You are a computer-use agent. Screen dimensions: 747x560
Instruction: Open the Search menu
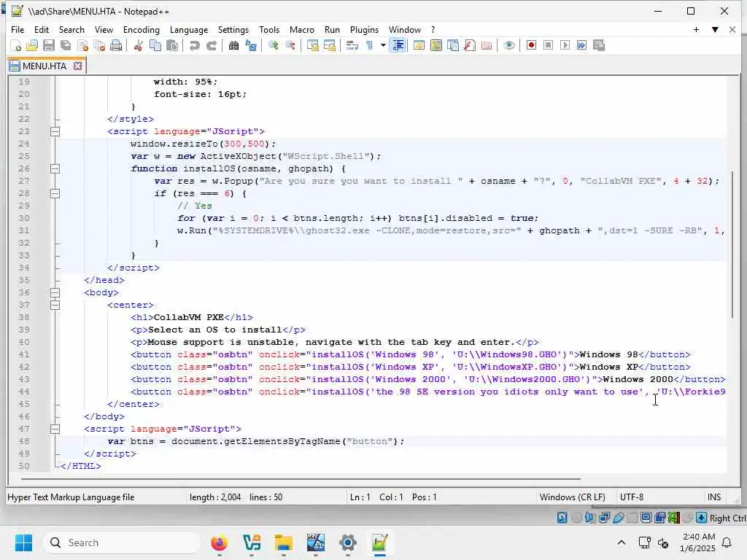pyautogui.click(x=71, y=29)
